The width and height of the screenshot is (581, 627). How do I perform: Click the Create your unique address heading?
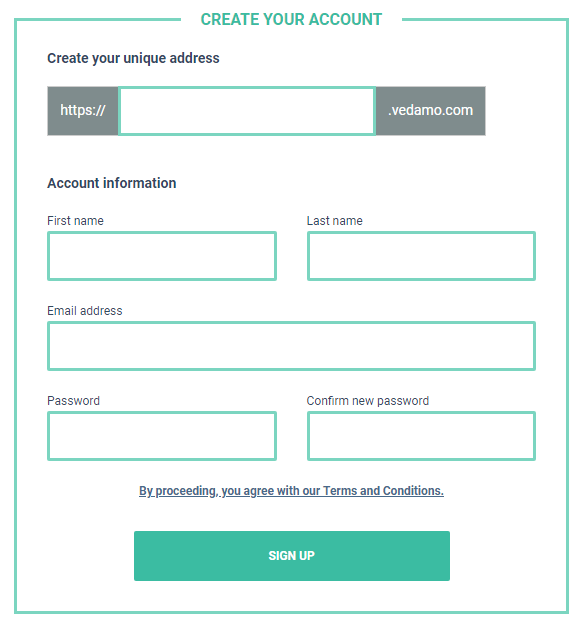click(x=133, y=58)
